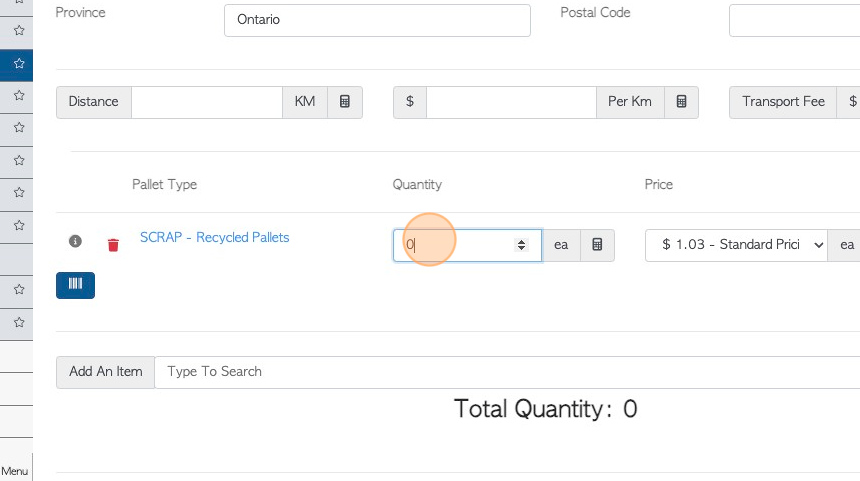Image resolution: width=860 pixels, height=481 pixels.
Task: Show info for SCRAP Recycled Pallets
Action: coord(75,241)
